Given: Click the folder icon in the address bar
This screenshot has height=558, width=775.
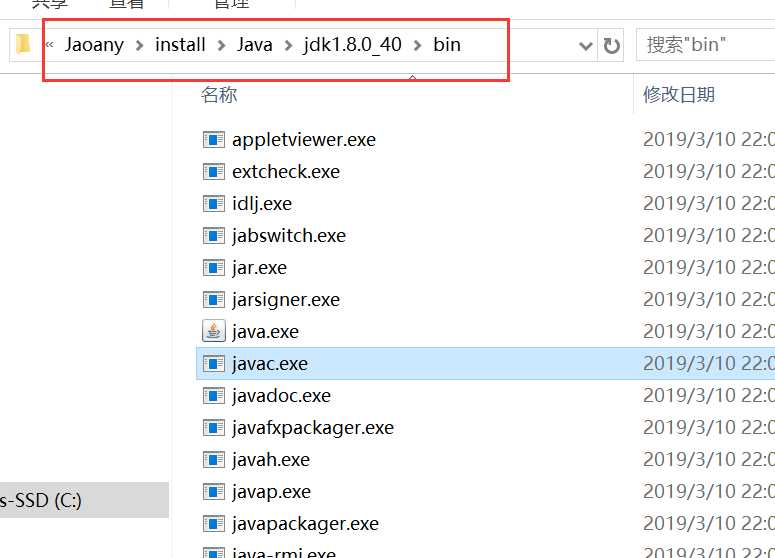Looking at the screenshot, I should click(23, 44).
